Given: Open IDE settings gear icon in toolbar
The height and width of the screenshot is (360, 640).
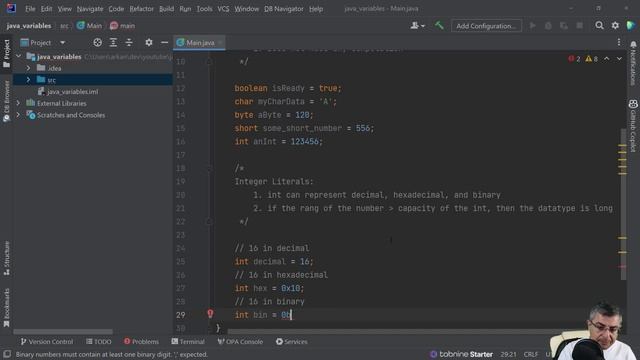Looking at the screenshot, I should point(615,26).
